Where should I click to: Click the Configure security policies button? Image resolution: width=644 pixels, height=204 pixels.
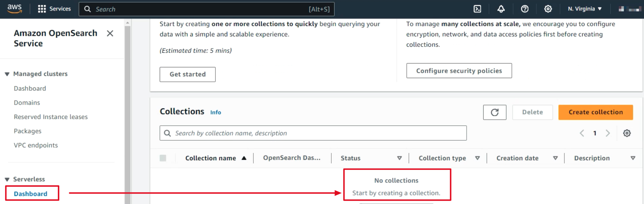tap(459, 71)
